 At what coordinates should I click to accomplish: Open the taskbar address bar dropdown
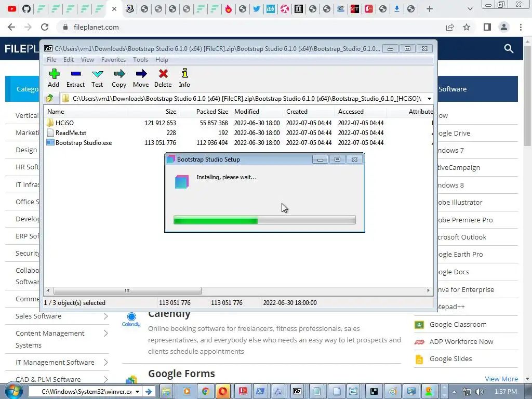point(137,392)
